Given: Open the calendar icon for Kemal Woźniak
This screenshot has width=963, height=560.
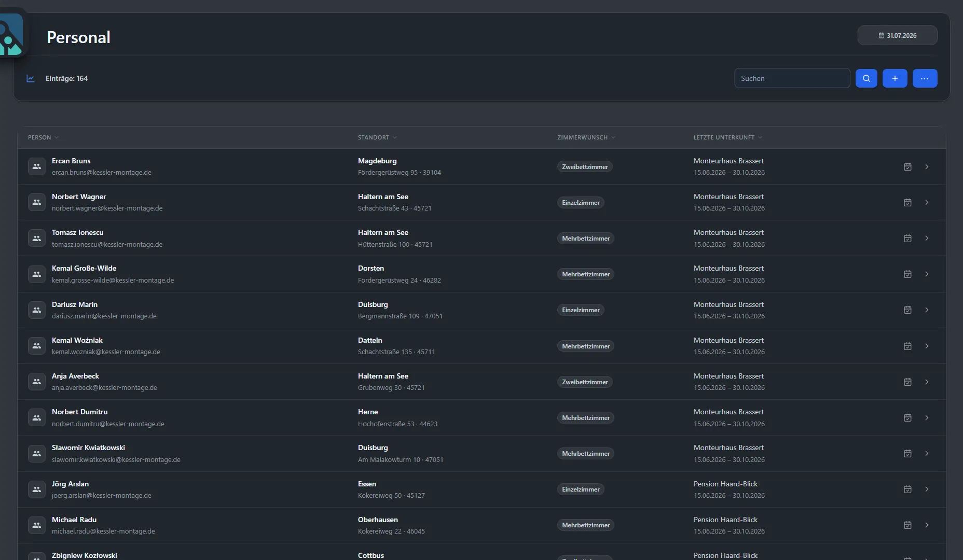Looking at the screenshot, I should coord(907,346).
